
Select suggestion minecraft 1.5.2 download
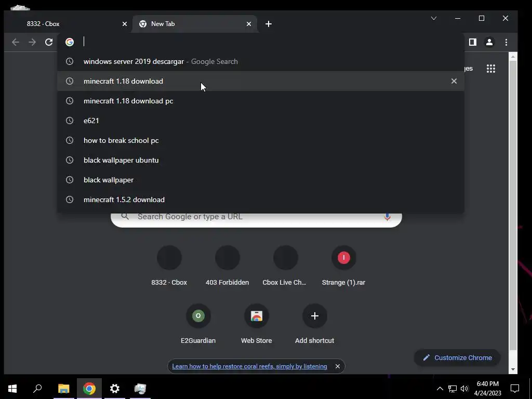(x=261, y=199)
